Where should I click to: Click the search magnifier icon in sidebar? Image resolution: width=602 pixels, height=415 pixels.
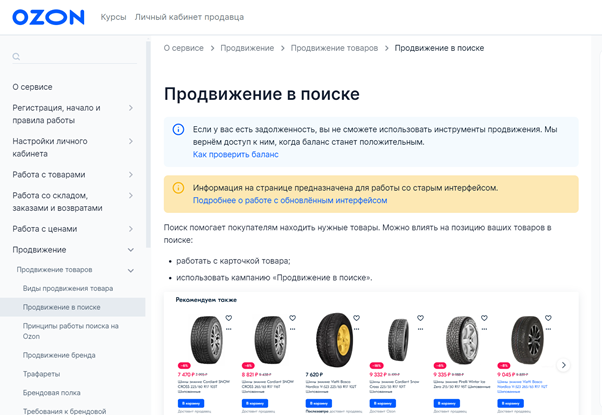[x=17, y=57]
